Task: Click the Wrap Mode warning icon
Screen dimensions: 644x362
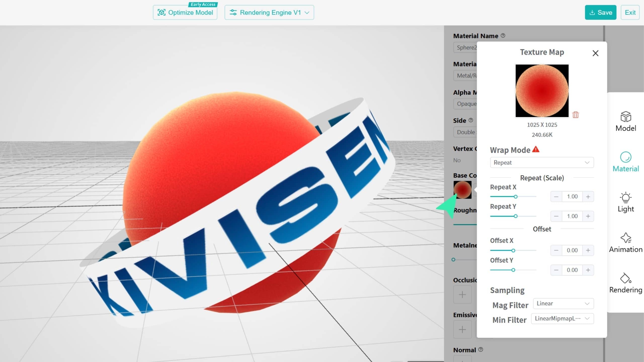Action: pyautogui.click(x=536, y=149)
